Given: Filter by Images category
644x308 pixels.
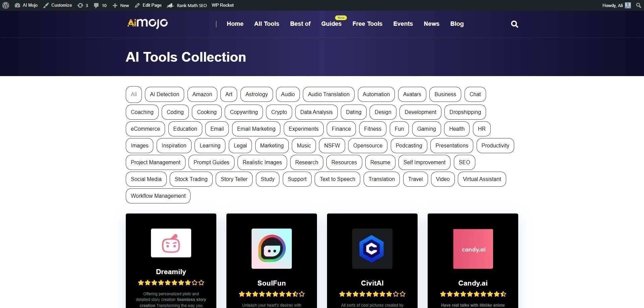Looking at the screenshot, I should (140, 146).
